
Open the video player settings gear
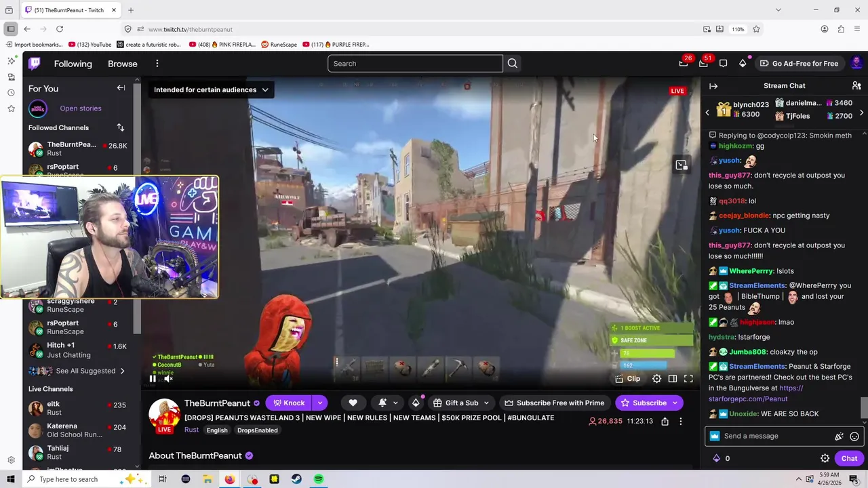[x=656, y=379]
